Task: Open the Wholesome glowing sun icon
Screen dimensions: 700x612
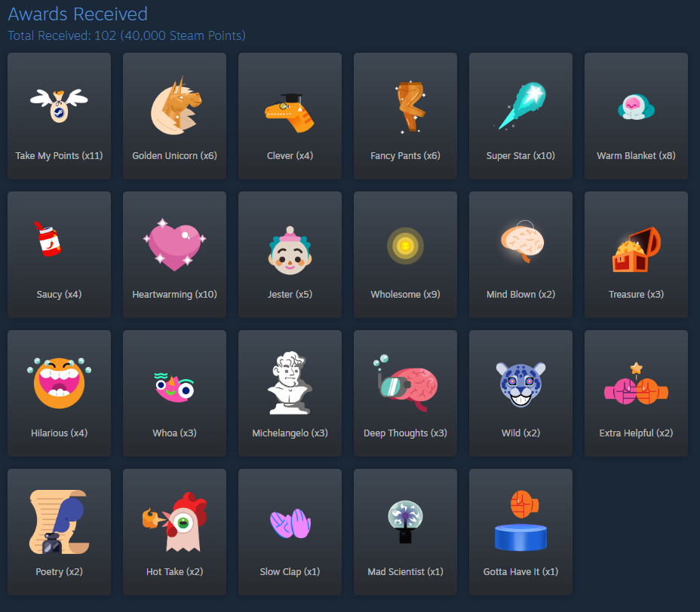Action: (405, 246)
